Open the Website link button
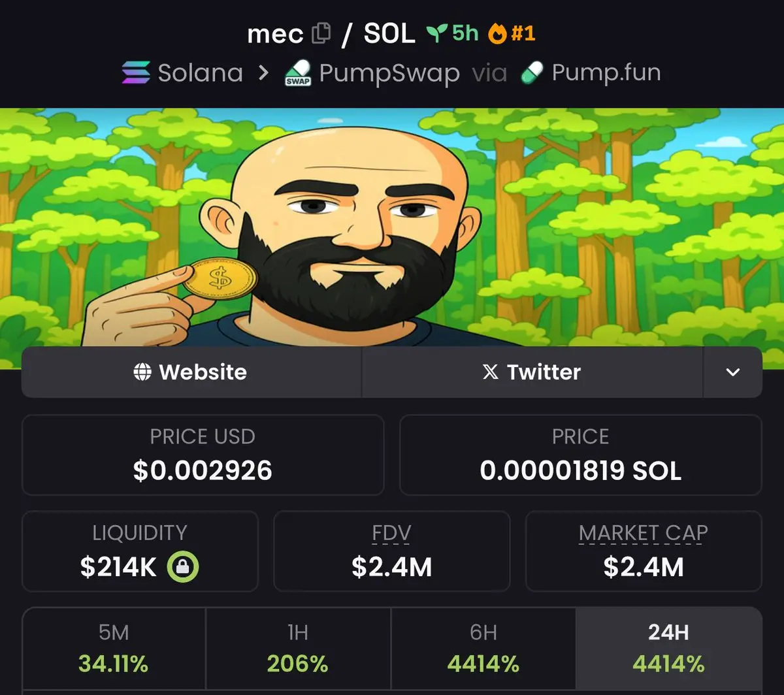Screen dimensions: 784x695 pyautogui.click(x=191, y=372)
